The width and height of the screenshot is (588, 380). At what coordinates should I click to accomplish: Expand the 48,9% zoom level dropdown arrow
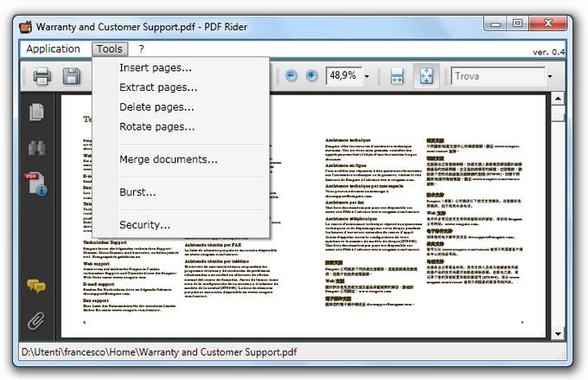[367, 76]
